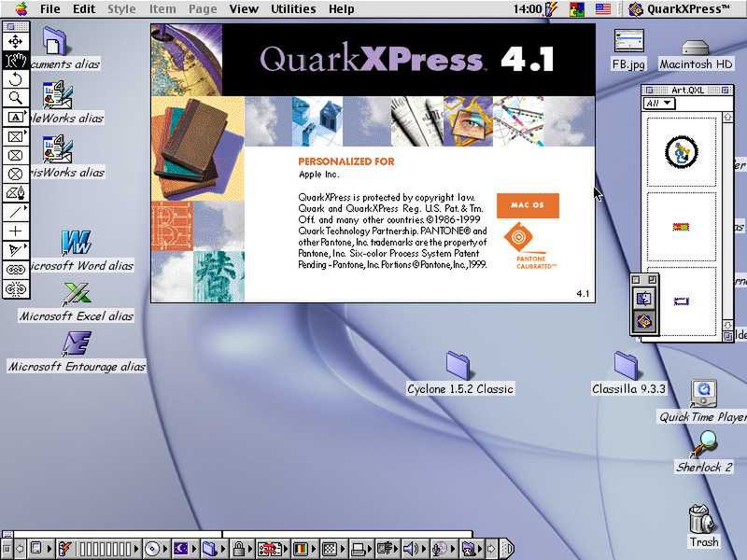
Task: Select the Cyclone 1.5.2 Classic folder
Action: coord(459,374)
